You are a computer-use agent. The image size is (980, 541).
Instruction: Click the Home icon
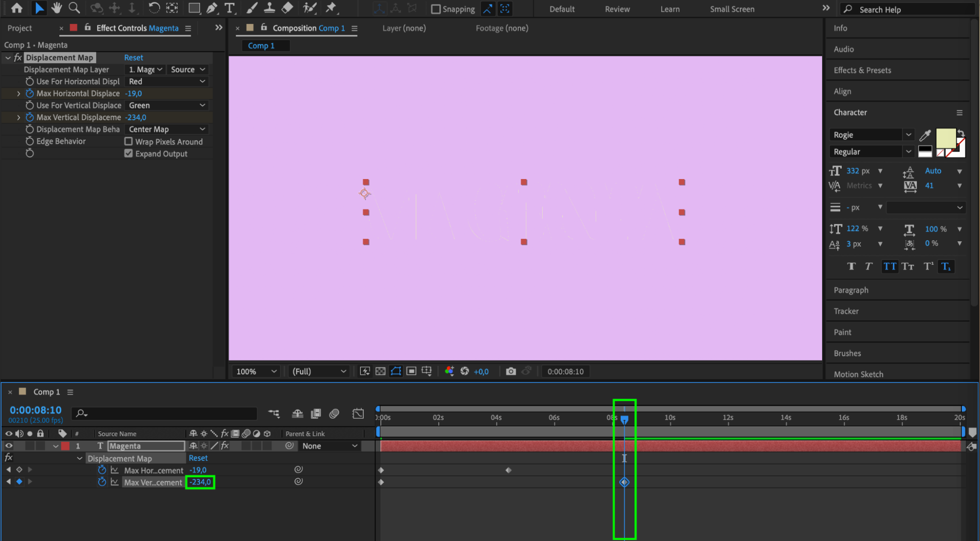coord(17,8)
